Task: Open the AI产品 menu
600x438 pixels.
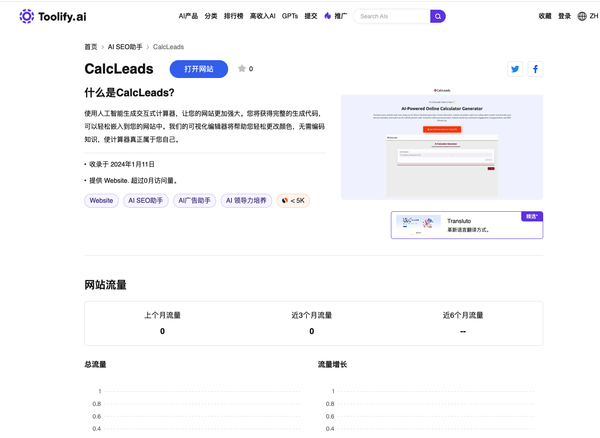Action: click(188, 16)
